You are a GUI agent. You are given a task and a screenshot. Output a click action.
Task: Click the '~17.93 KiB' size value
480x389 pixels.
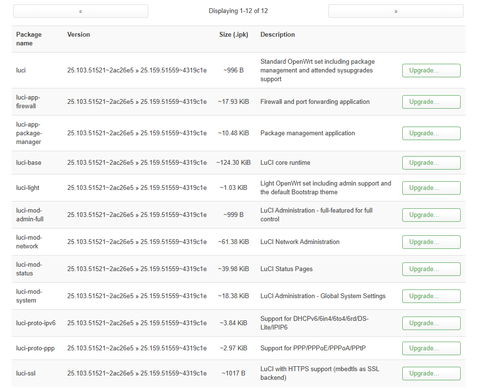click(x=233, y=102)
